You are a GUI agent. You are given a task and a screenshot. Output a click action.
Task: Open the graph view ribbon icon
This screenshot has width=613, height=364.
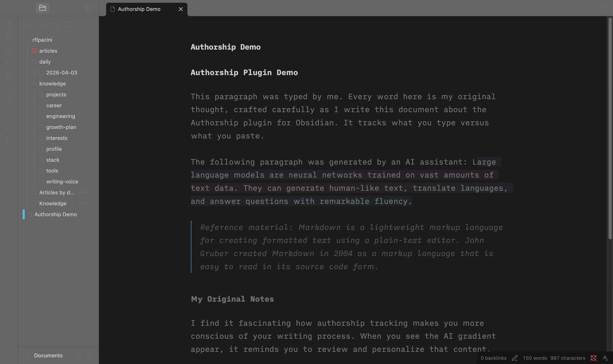pos(9,64)
